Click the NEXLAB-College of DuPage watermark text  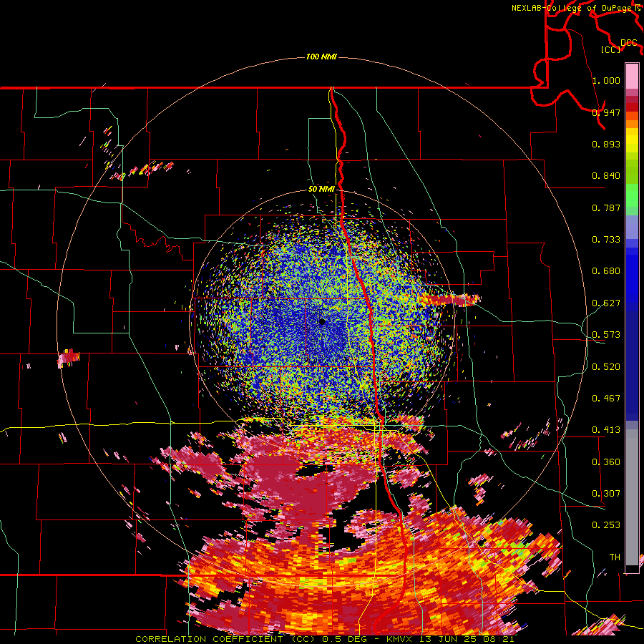point(573,8)
